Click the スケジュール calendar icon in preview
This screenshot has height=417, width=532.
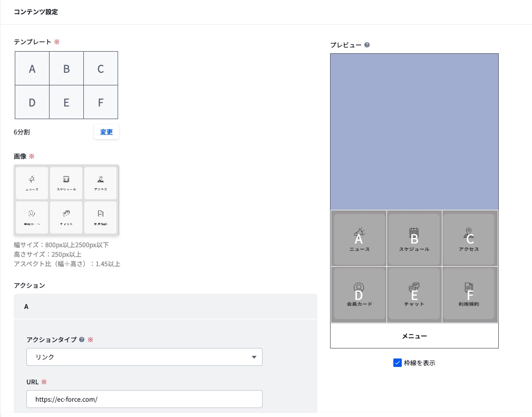click(414, 232)
